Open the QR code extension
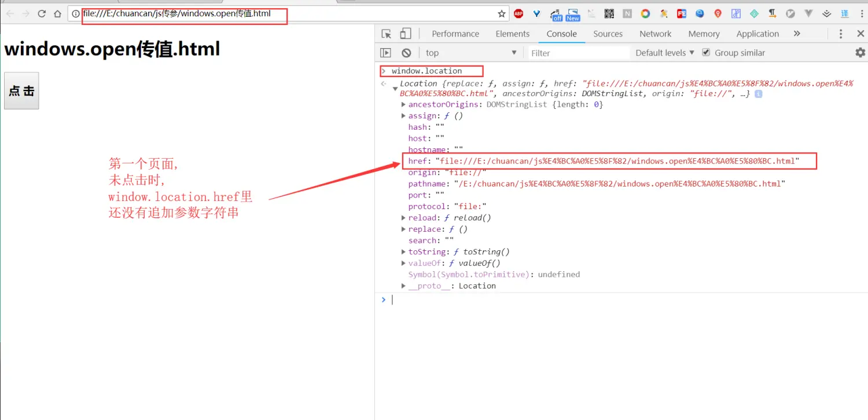This screenshot has width=868, height=420. point(609,13)
